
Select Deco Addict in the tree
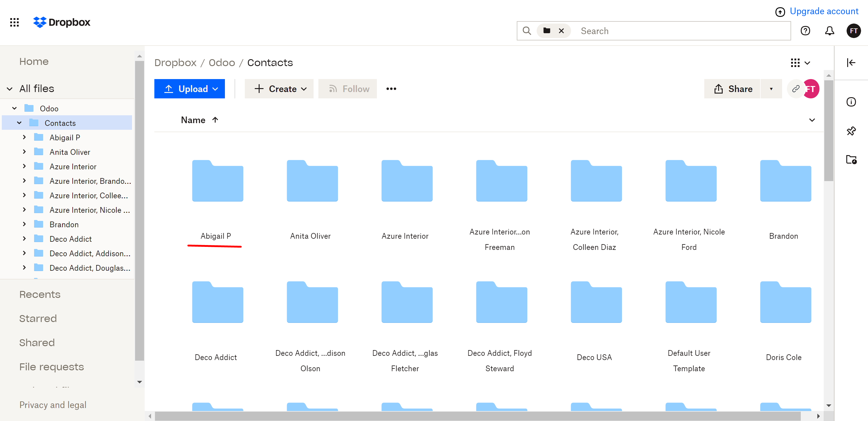[71, 239]
